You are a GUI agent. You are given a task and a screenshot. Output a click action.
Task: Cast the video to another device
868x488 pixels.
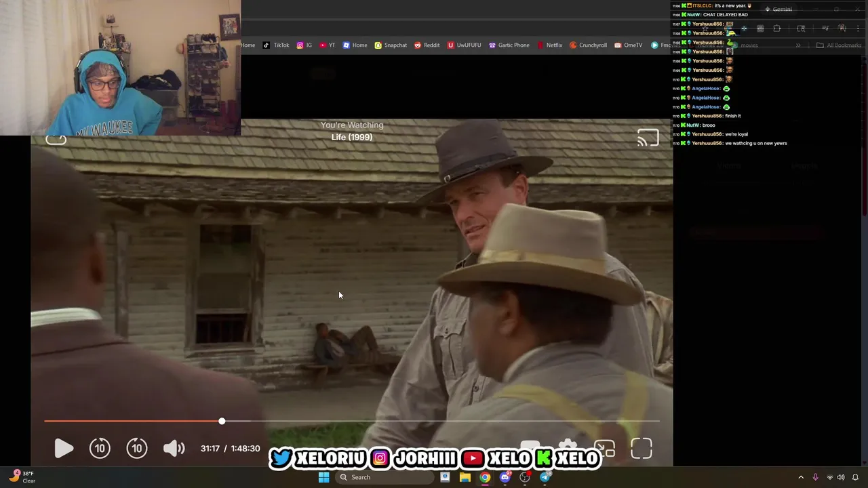[648, 138]
